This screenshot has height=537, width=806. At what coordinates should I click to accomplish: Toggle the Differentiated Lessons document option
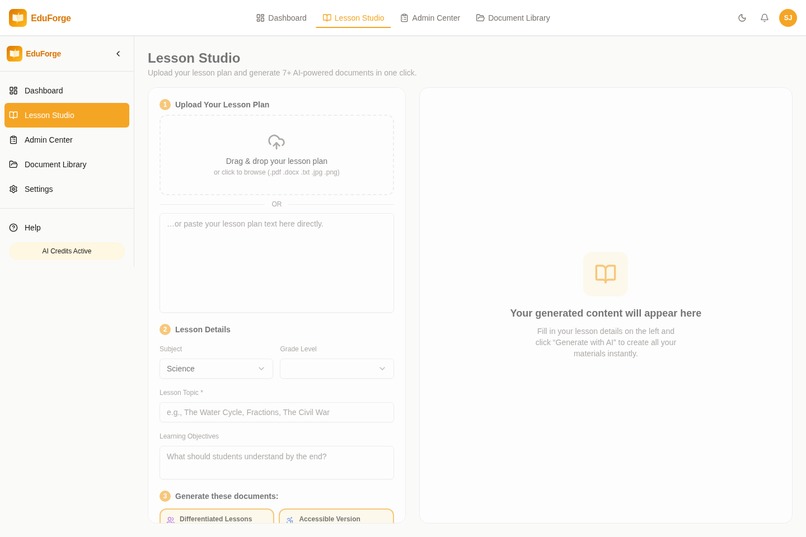(x=216, y=517)
